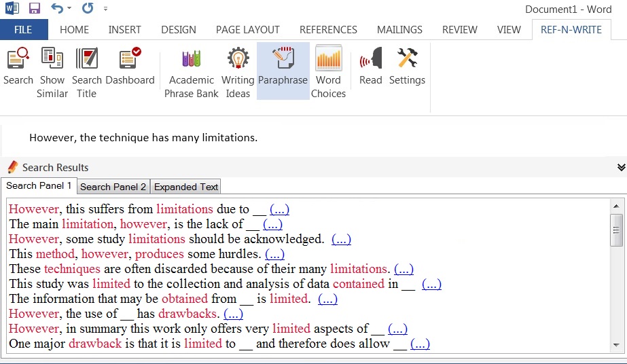Screen dimensions: 627x364
Task: Click the results scrollbar up arrow
Action: pos(616,206)
